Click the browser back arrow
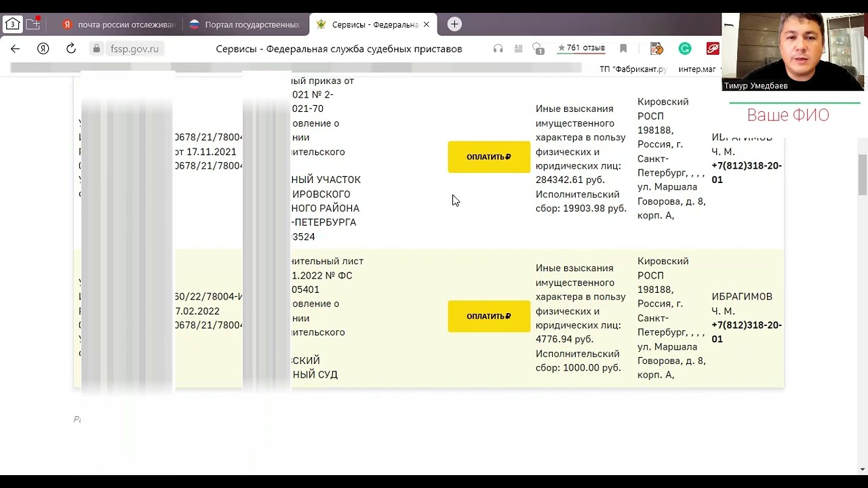 (x=15, y=49)
